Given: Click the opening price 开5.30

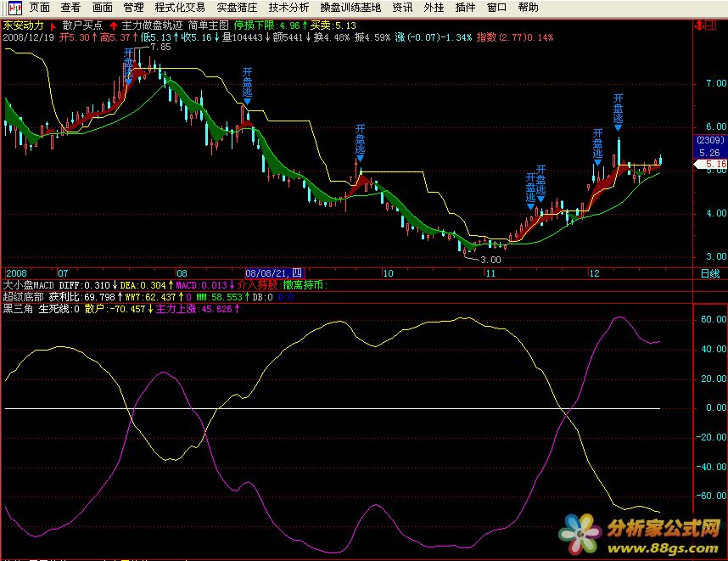Looking at the screenshot, I should 75,37.
